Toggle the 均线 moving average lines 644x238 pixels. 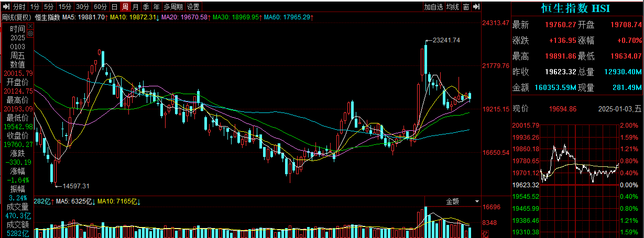coord(453,7)
